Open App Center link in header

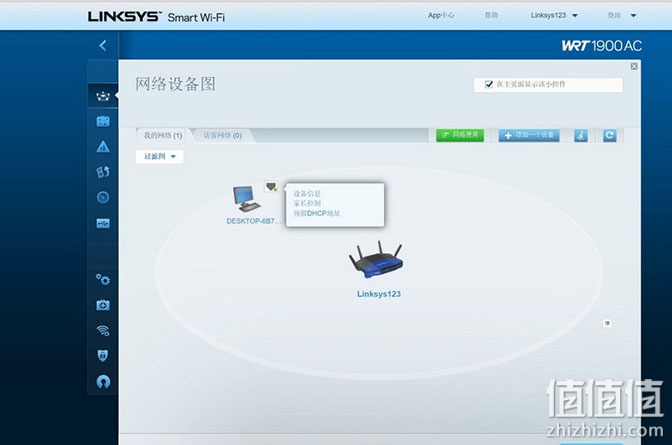(441, 15)
